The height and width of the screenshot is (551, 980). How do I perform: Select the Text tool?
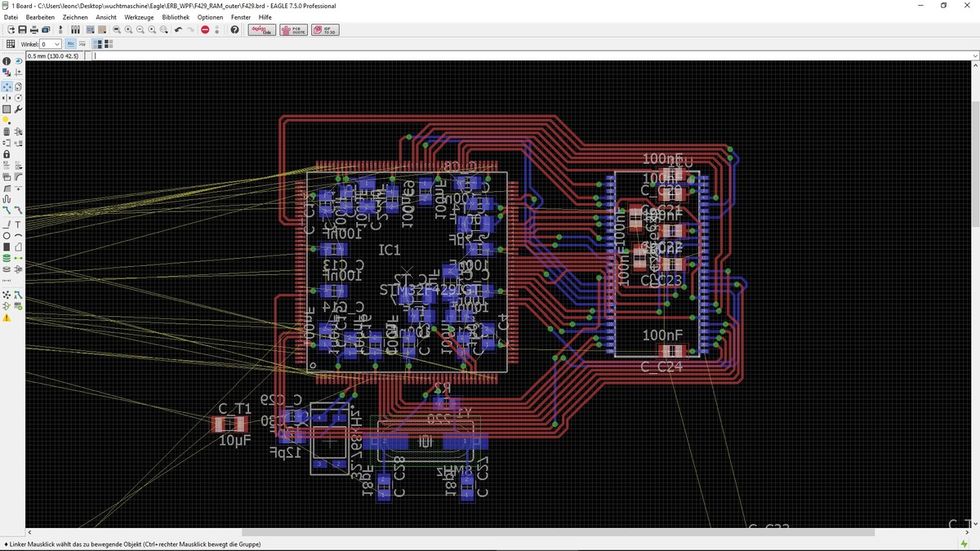click(x=18, y=224)
